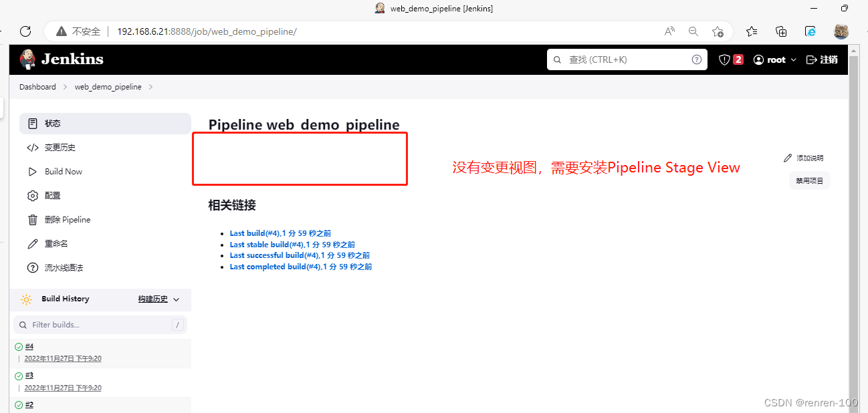
Task: Click the 注销 logout link
Action: (822, 59)
